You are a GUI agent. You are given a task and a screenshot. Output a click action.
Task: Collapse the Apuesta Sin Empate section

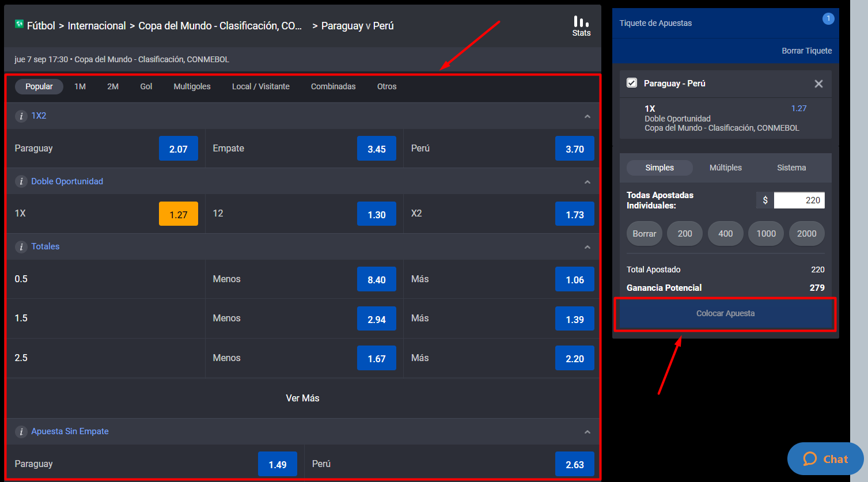[587, 432]
